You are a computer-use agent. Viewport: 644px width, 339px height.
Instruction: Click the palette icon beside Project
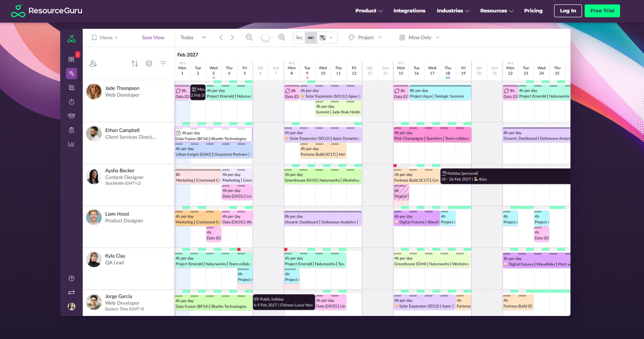(x=352, y=38)
